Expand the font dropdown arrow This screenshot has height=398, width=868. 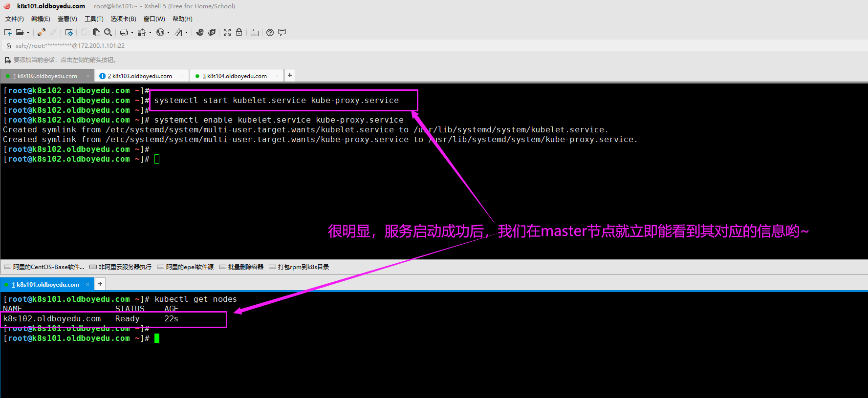click(186, 33)
